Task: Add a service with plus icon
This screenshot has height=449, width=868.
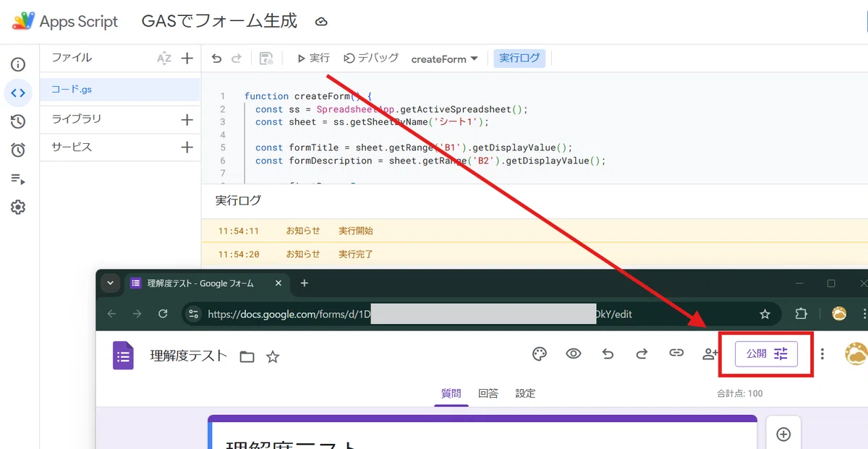Action: pyautogui.click(x=187, y=147)
